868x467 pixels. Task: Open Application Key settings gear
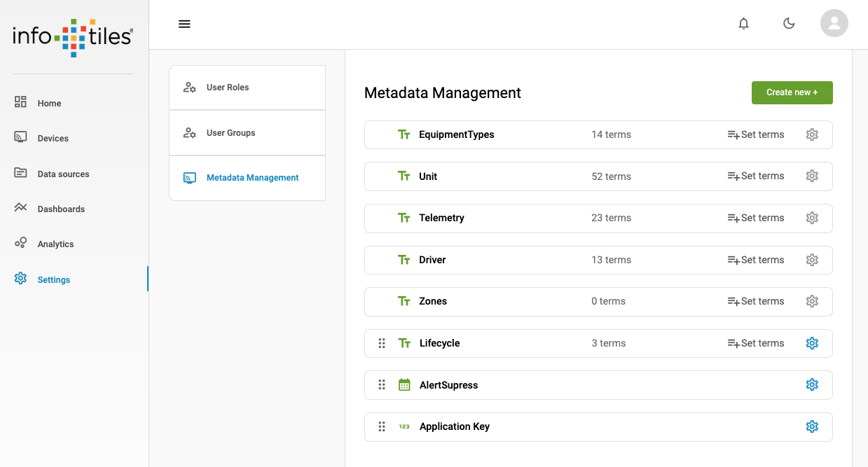[812, 426]
